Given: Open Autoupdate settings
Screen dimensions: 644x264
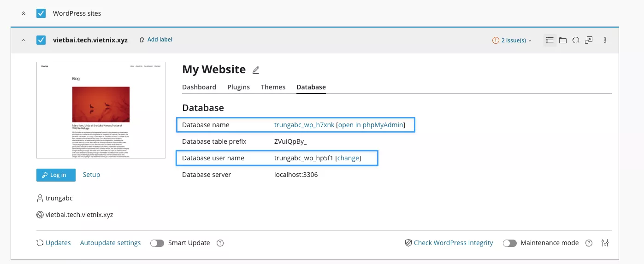Looking at the screenshot, I should (110, 243).
